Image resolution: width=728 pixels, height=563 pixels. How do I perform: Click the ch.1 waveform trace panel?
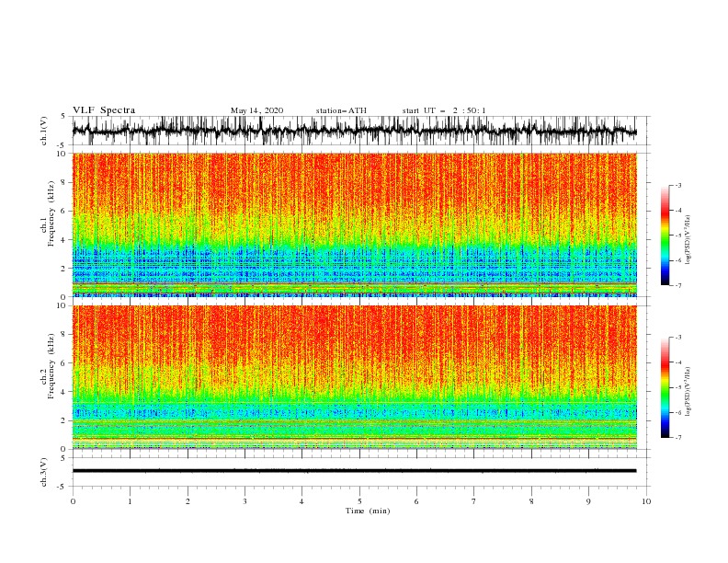[360, 131]
